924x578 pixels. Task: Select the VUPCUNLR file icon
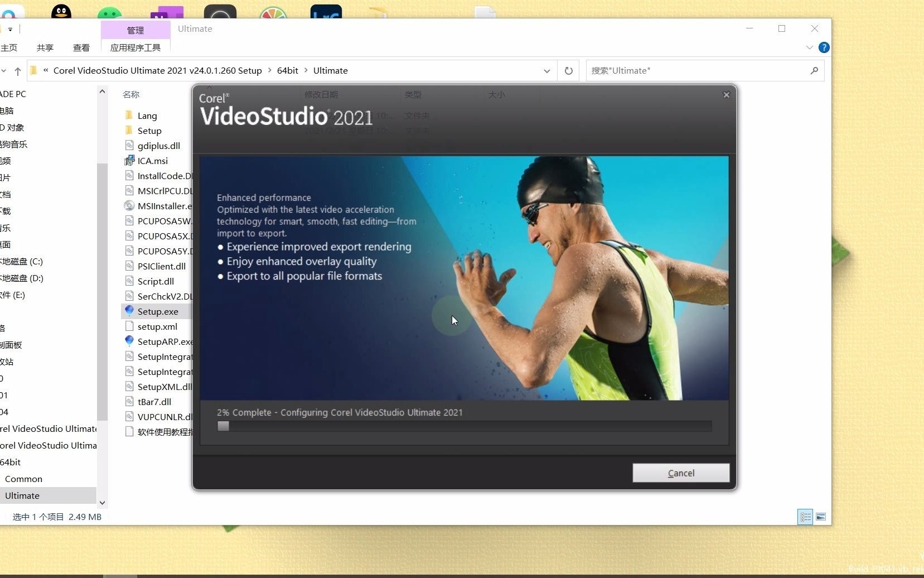click(x=129, y=417)
